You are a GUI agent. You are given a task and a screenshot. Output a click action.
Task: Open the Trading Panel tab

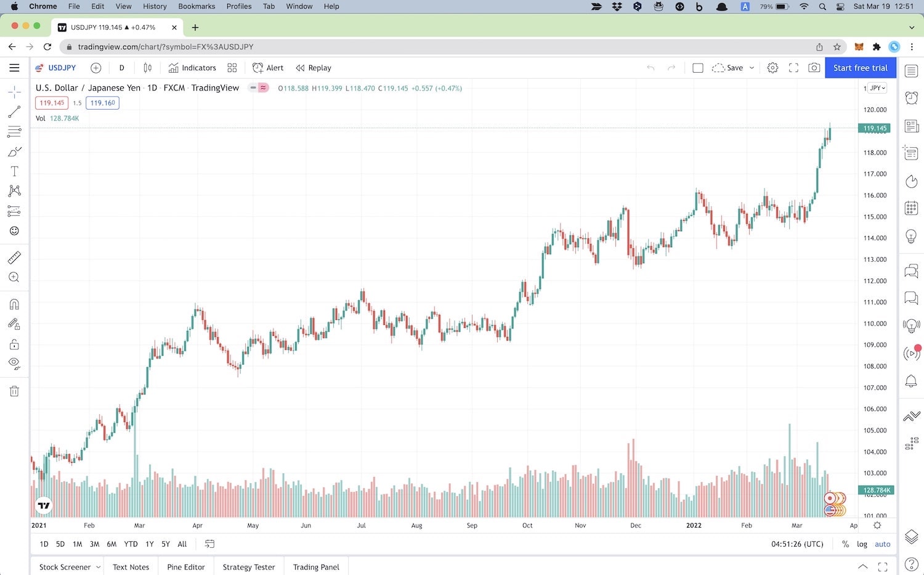[x=316, y=567]
